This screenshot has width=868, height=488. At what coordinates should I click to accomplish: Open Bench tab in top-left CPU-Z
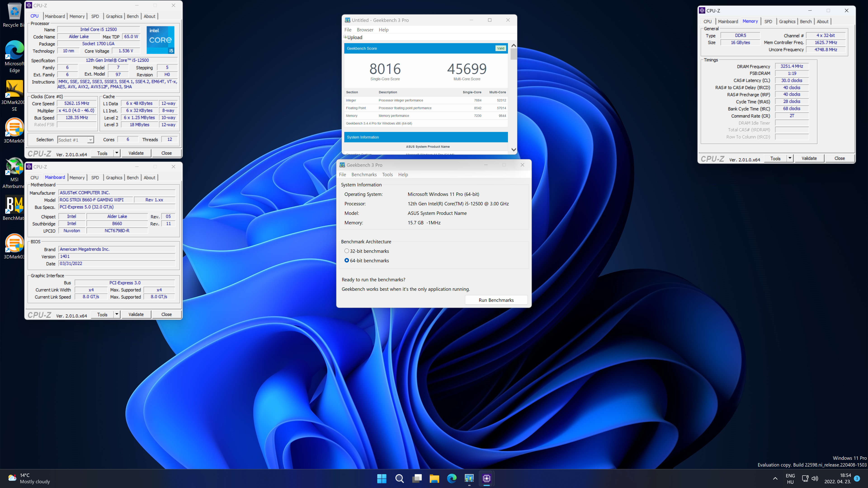tap(132, 16)
